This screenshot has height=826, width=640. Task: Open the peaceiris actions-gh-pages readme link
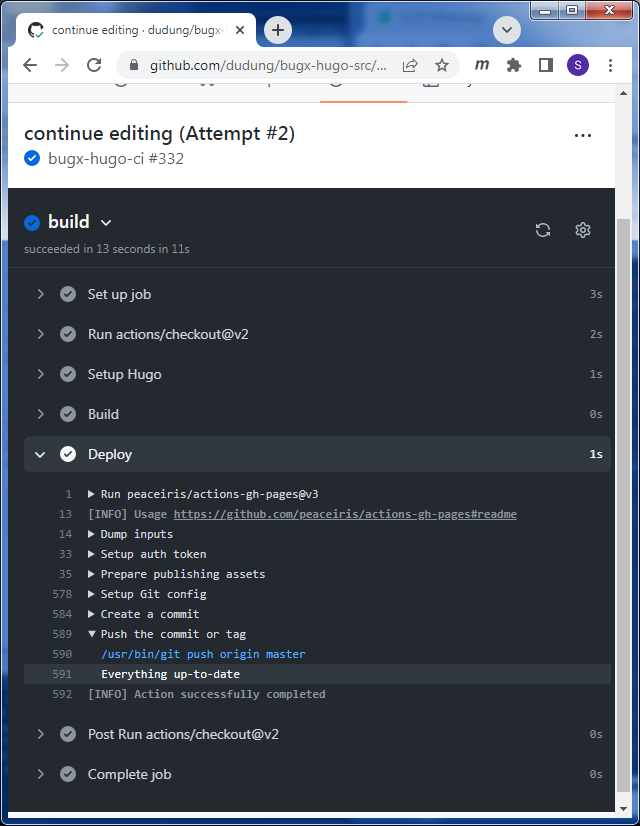[345, 514]
